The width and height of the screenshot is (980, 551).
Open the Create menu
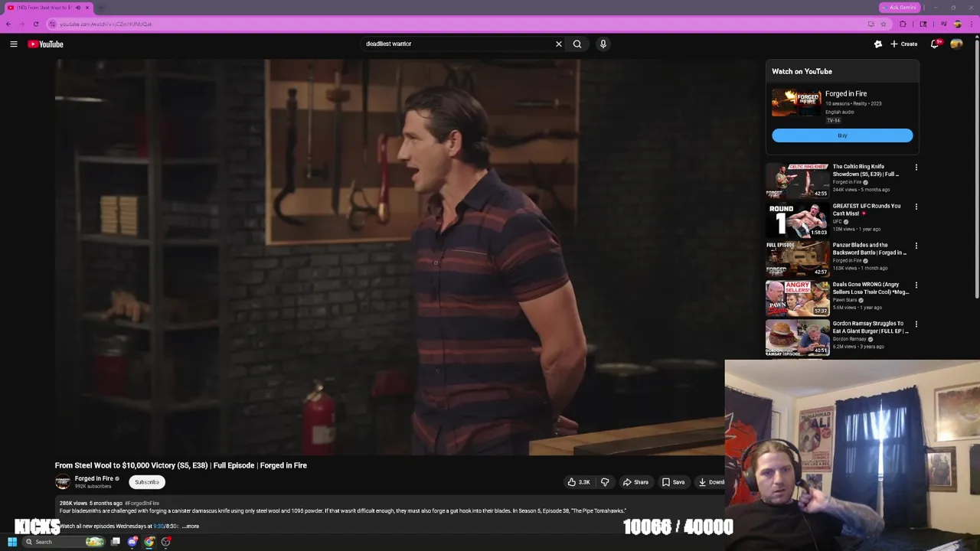903,44
